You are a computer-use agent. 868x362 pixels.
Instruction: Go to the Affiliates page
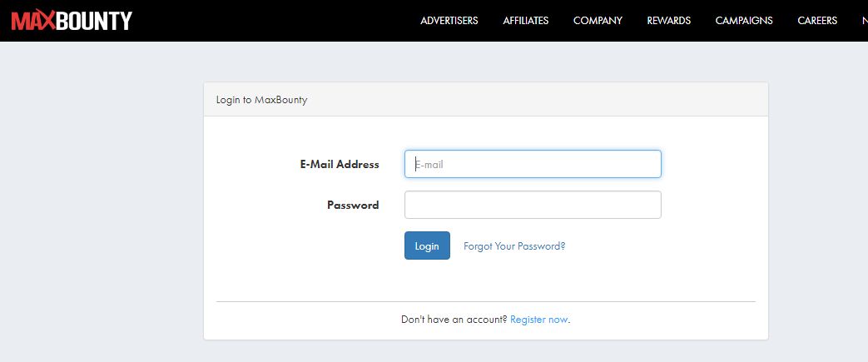[x=526, y=21]
